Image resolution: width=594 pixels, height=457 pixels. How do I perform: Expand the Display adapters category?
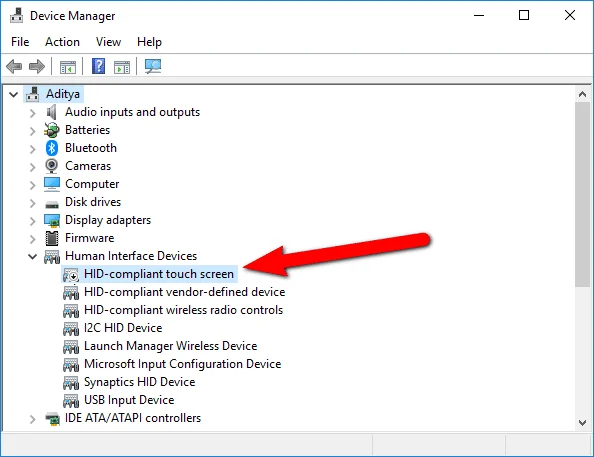33,221
